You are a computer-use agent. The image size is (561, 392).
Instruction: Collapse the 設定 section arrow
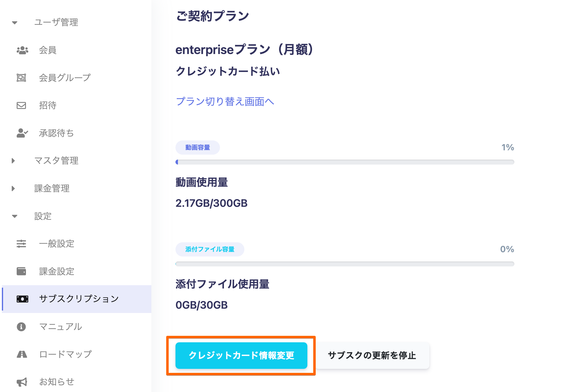click(x=15, y=216)
